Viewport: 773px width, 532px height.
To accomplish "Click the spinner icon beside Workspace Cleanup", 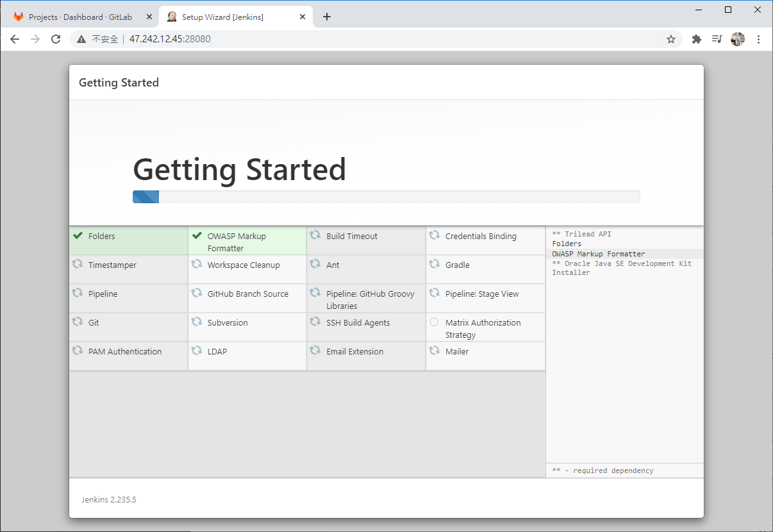I will [197, 264].
